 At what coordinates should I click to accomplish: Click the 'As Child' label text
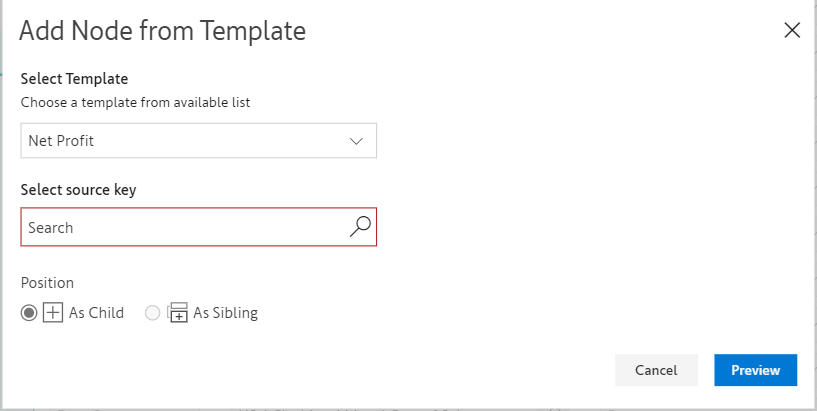pyautogui.click(x=96, y=313)
